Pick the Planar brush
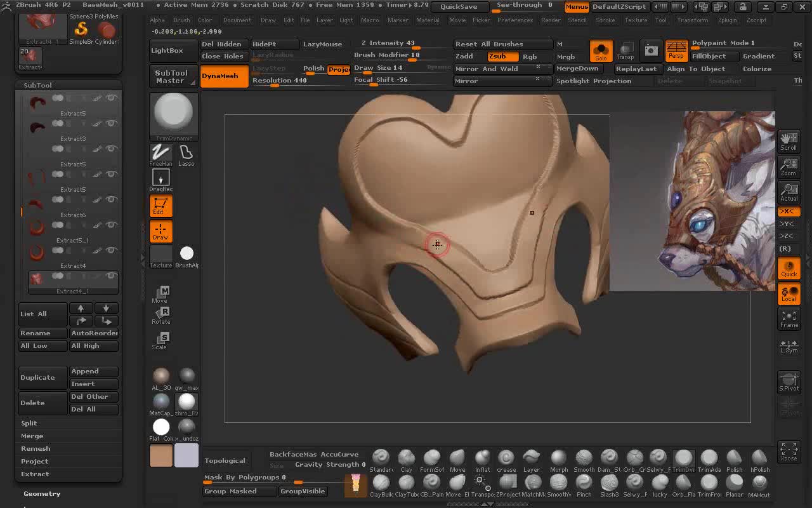Screen dimensions: 812x508 coord(734,486)
